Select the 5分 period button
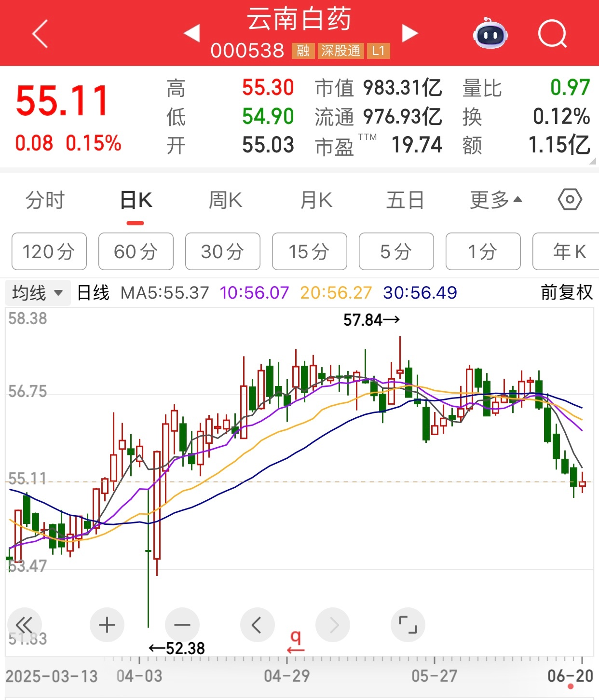The image size is (599, 700). tap(396, 251)
